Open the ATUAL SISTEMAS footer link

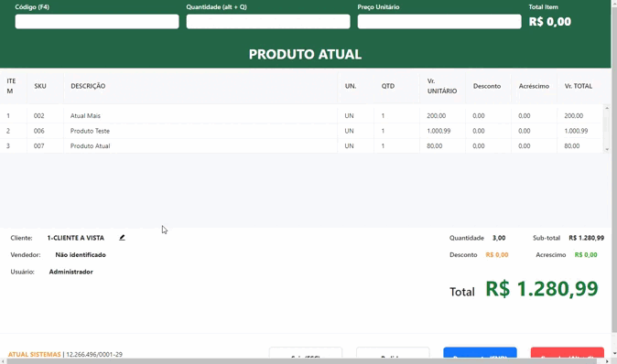[35, 354]
